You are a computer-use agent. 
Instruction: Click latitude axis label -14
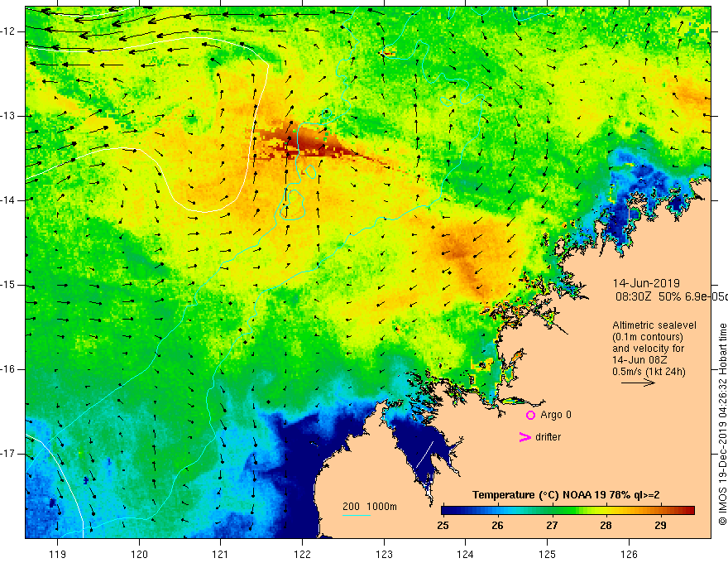9,200
